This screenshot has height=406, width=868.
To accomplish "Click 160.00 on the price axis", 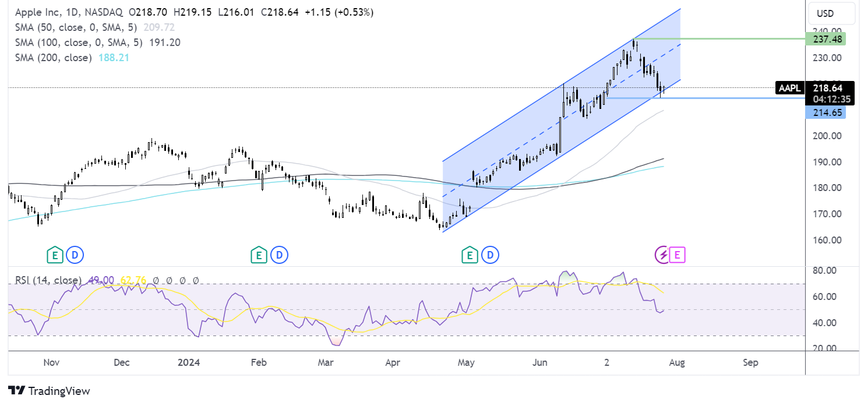I will (828, 240).
